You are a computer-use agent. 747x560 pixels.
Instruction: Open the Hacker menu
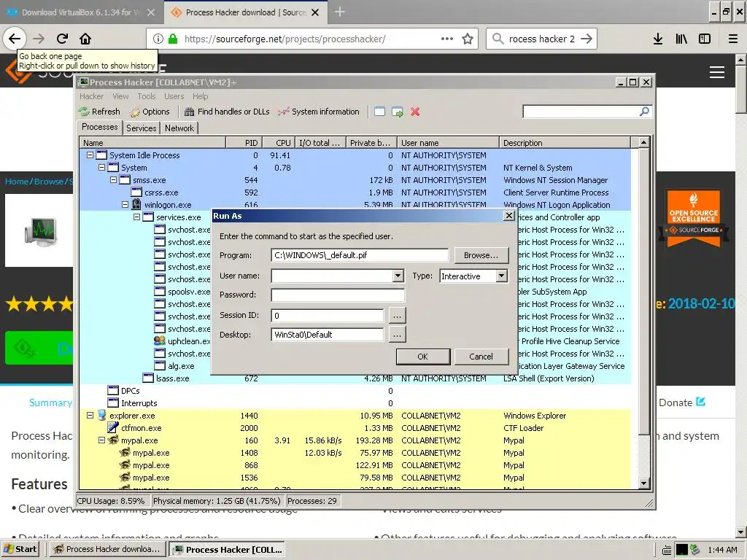tap(91, 96)
